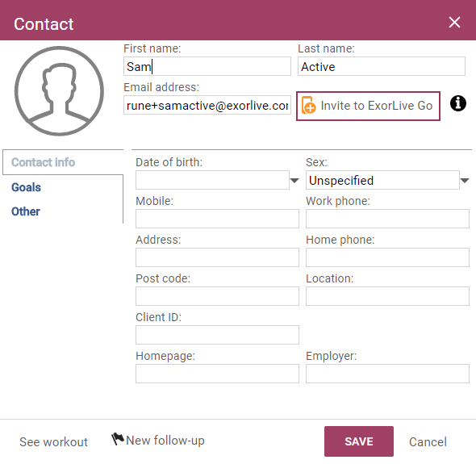Screen dimensions: 476x464
Task: Save the contact with the SAVE button
Action: pos(359,441)
